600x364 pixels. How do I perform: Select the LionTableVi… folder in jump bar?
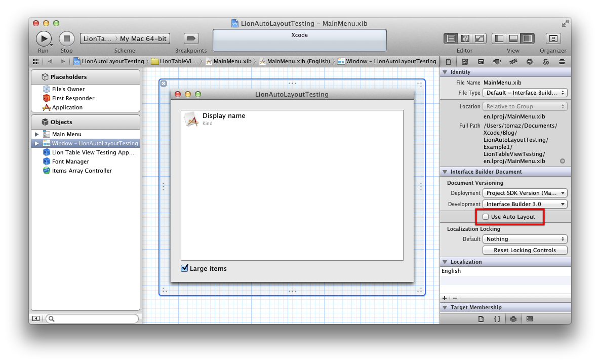click(174, 61)
